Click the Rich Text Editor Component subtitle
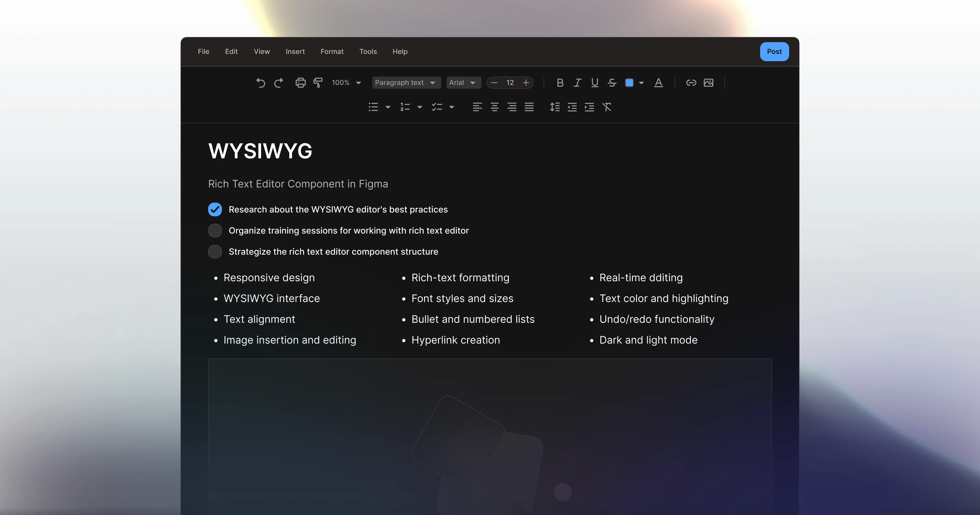Screen dimensions: 980x515 pyautogui.click(x=298, y=184)
